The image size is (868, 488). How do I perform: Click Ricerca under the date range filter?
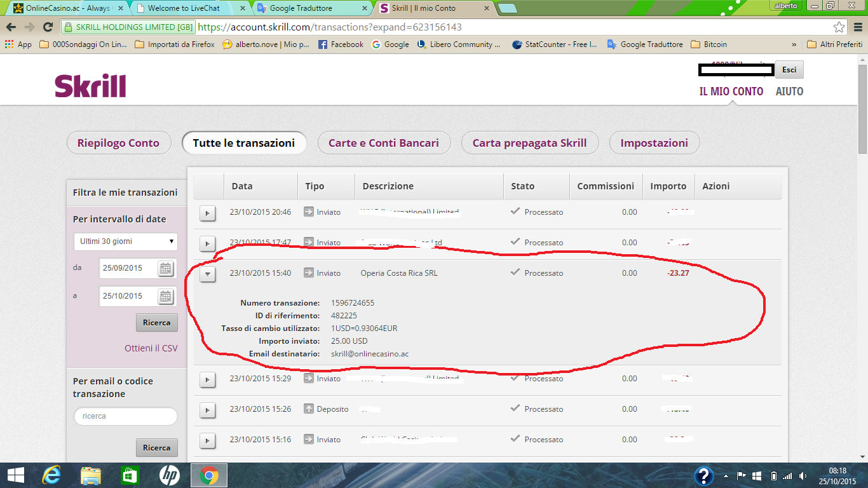(x=157, y=322)
